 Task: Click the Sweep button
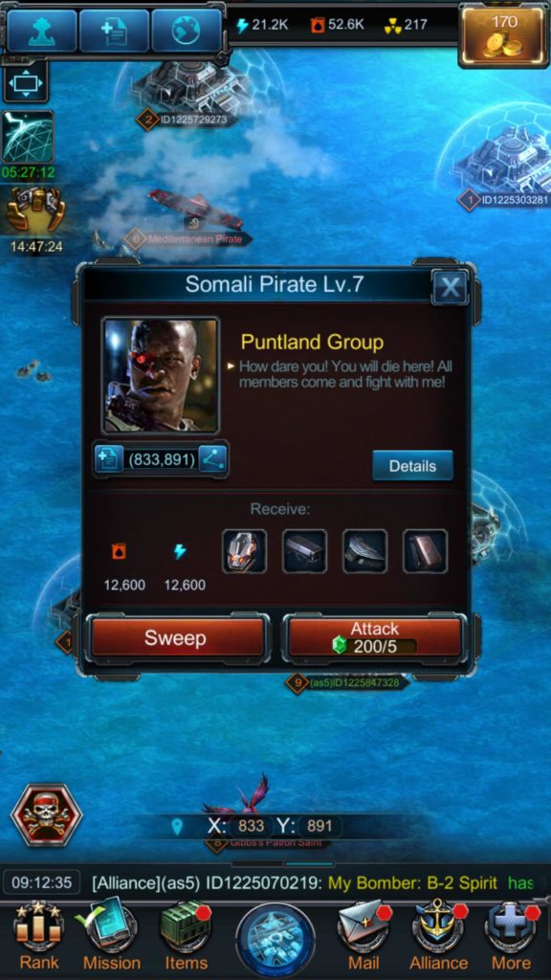[x=175, y=638]
